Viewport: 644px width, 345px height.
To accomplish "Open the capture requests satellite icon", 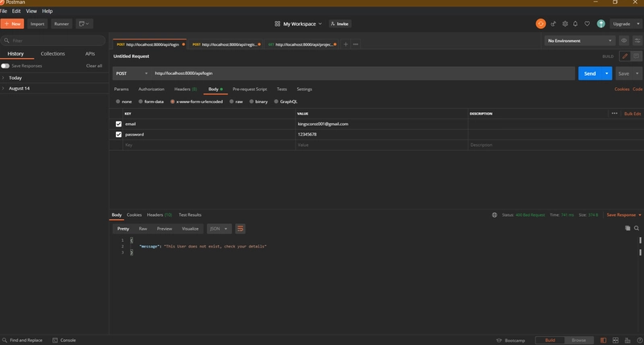I will [553, 24].
